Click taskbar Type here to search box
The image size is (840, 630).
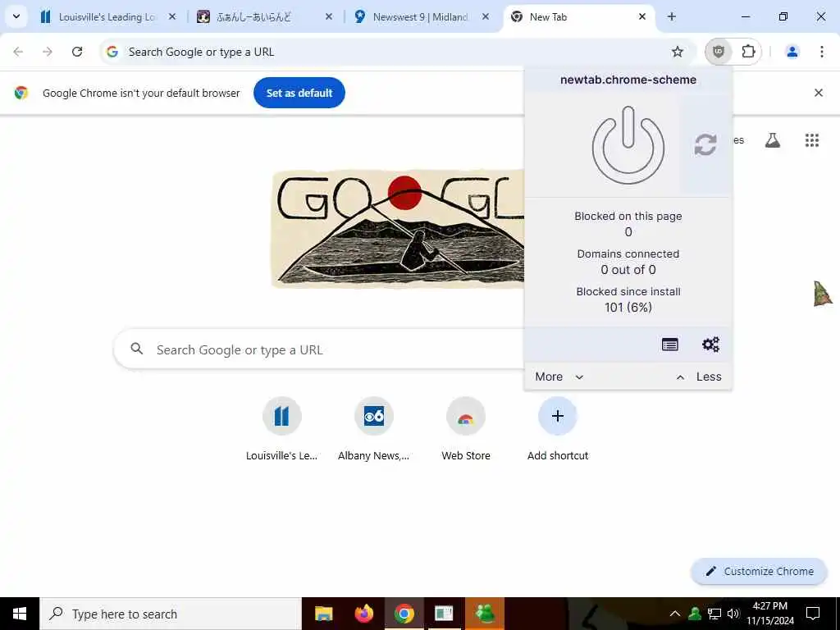point(171,614)
